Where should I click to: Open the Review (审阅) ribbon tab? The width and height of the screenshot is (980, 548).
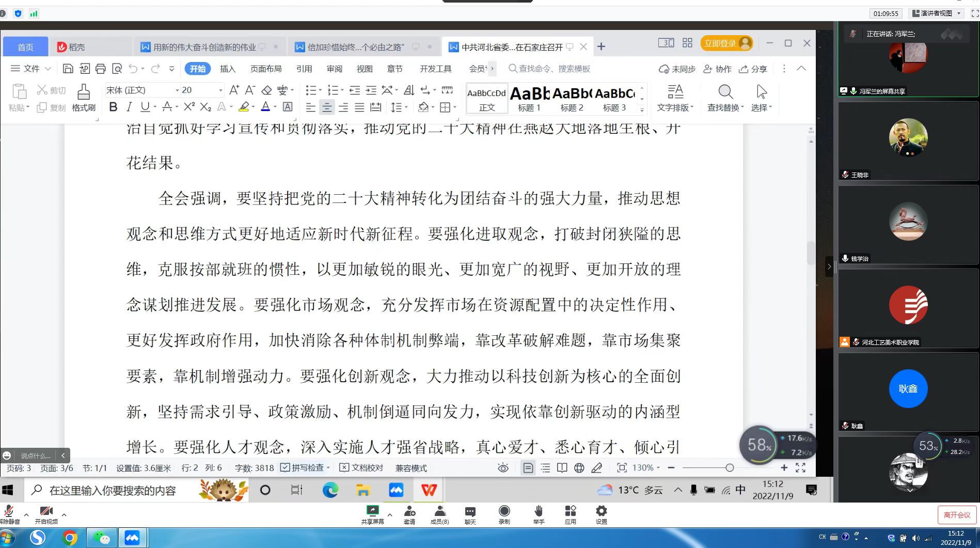(334, 69)
